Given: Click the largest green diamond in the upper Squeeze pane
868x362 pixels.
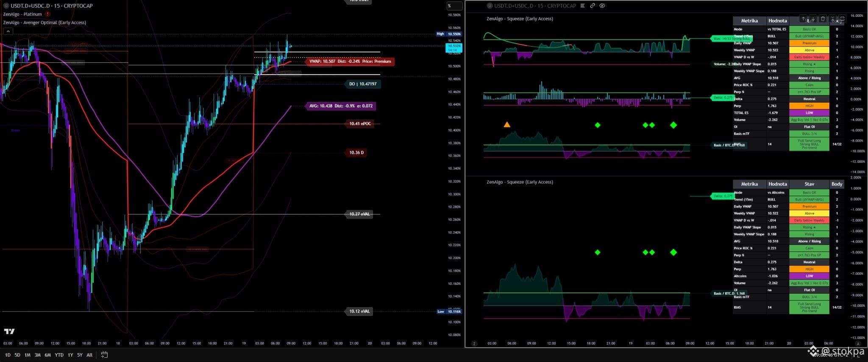Looking at the screenshot, I should [x=673, y=125].
